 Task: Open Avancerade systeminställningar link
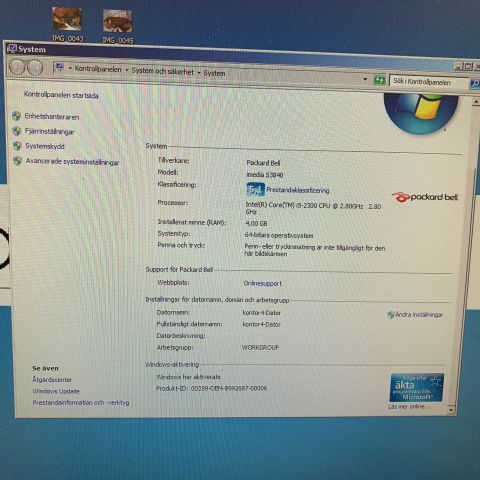click(x=72, y=162)
